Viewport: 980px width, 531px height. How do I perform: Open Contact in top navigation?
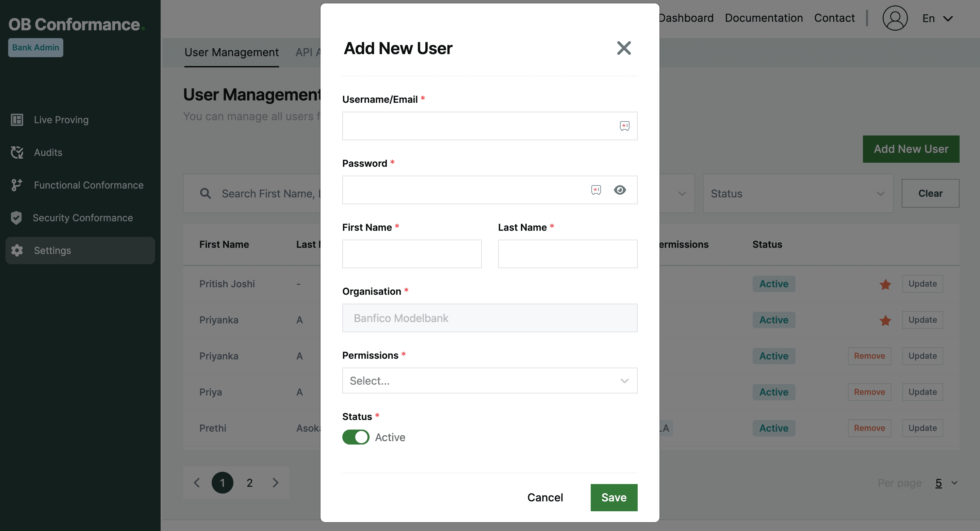click(834, 18)
